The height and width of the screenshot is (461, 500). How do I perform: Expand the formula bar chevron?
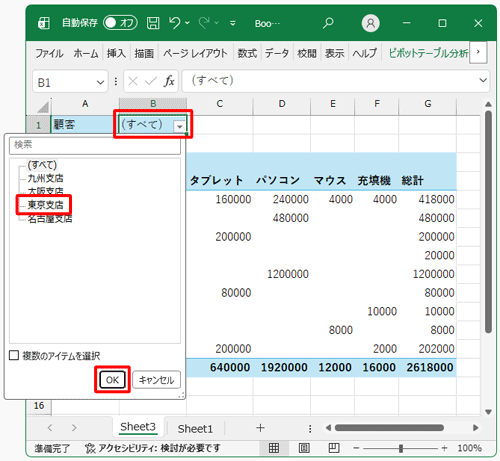click(x=483, y=80)
